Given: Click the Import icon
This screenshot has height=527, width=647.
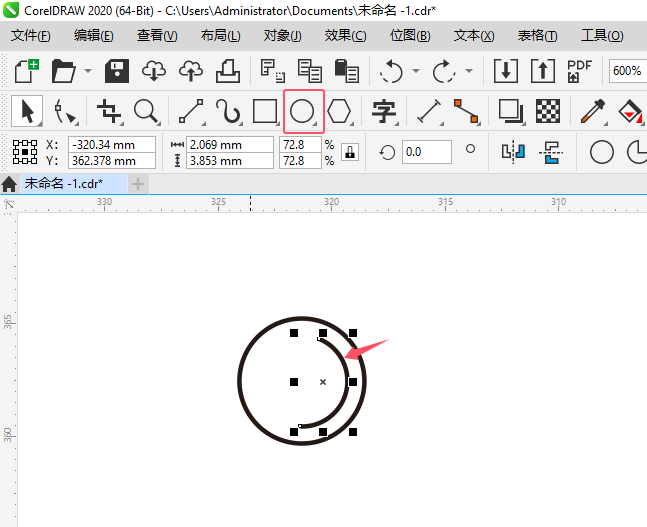Looking at the screenshot, I should (x=506, y=71).
